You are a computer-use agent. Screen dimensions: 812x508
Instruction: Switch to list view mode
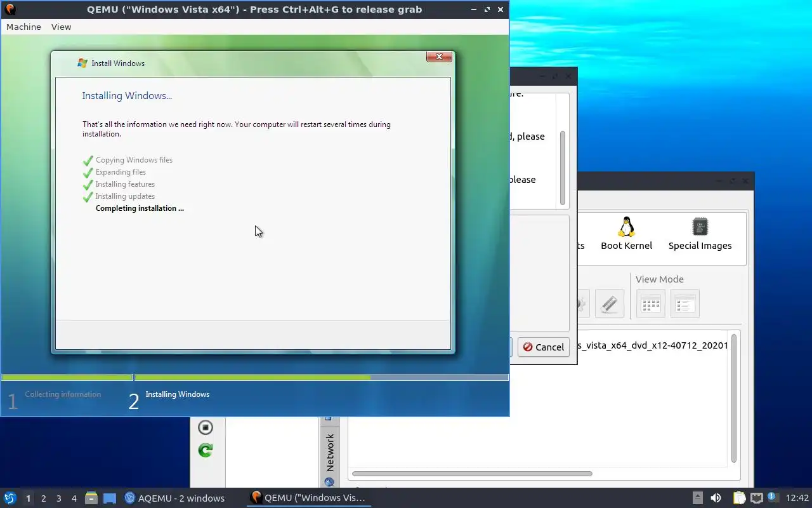pos(684,304)
